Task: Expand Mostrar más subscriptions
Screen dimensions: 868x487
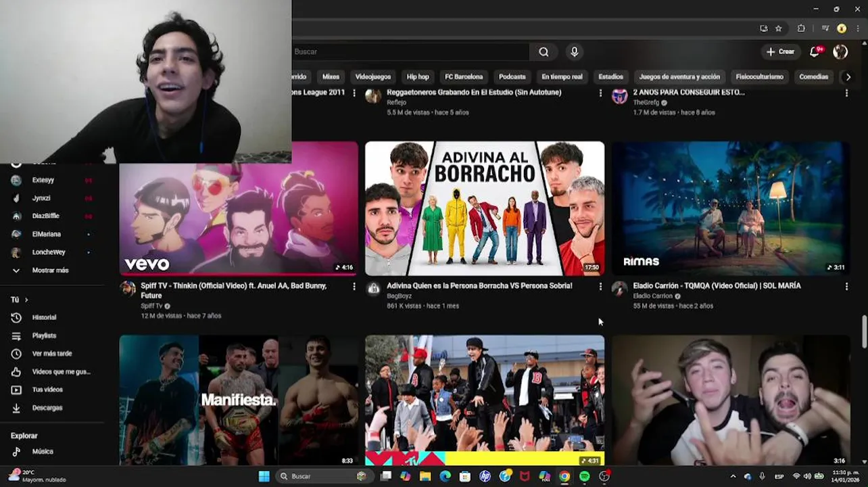Action: [x=50, y=271]
